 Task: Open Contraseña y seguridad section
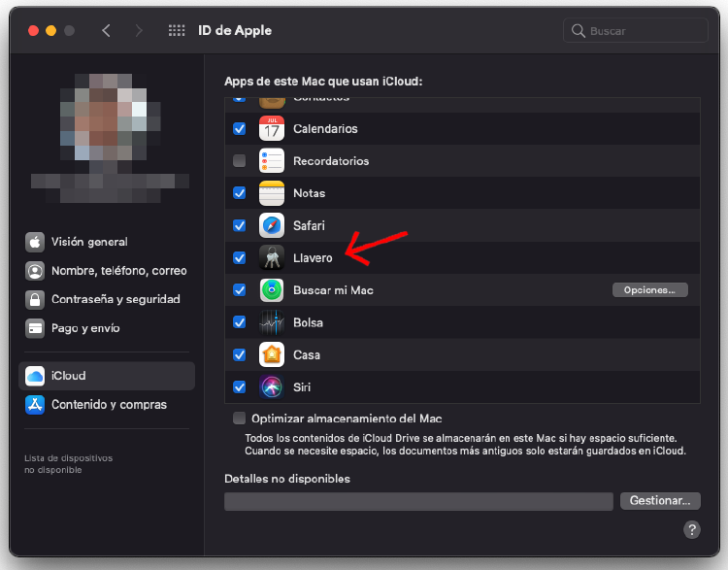click(107, 300)
